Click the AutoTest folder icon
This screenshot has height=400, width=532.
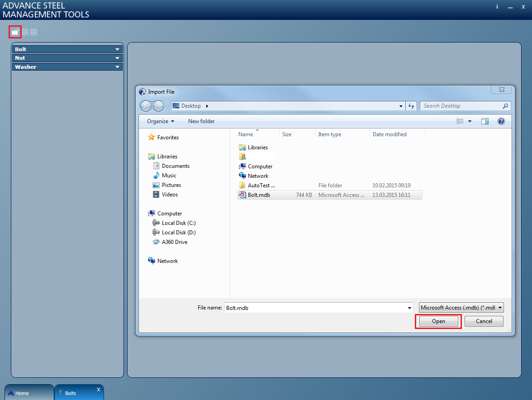click(x=242, y=185)
